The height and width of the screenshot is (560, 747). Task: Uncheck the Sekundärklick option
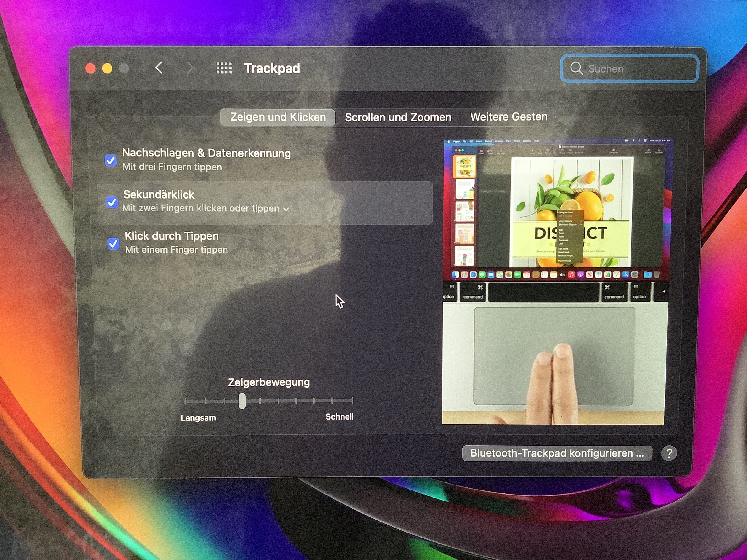[x=112, y=202]
